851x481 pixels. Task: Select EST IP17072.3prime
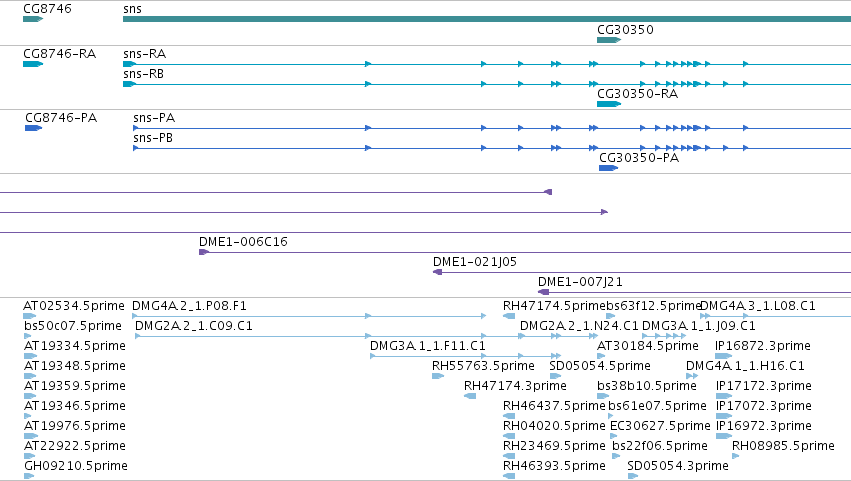[x=723, y=416]
